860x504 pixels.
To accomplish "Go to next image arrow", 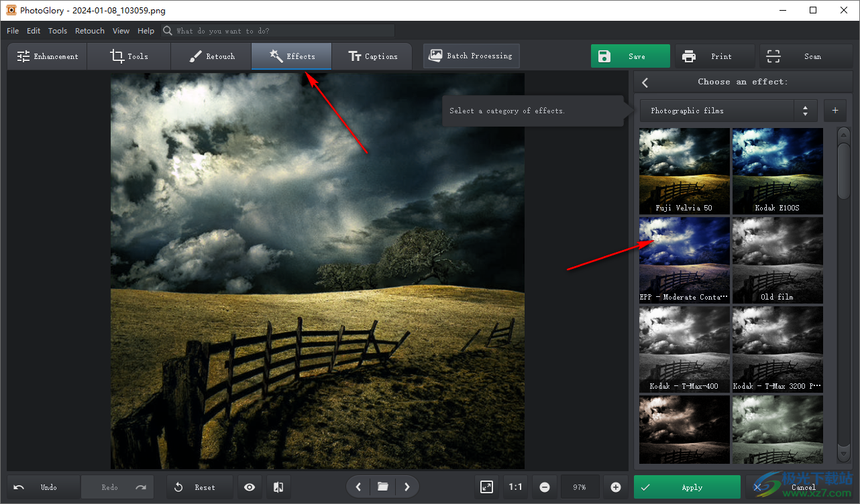I will (407, 487).
